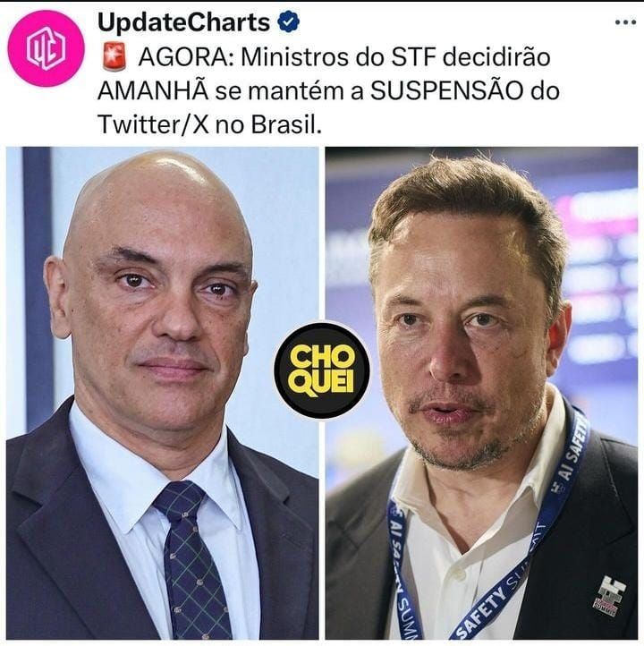
Task: Open the pink UpdateCharts profile avatar
Action: point(46,48)
